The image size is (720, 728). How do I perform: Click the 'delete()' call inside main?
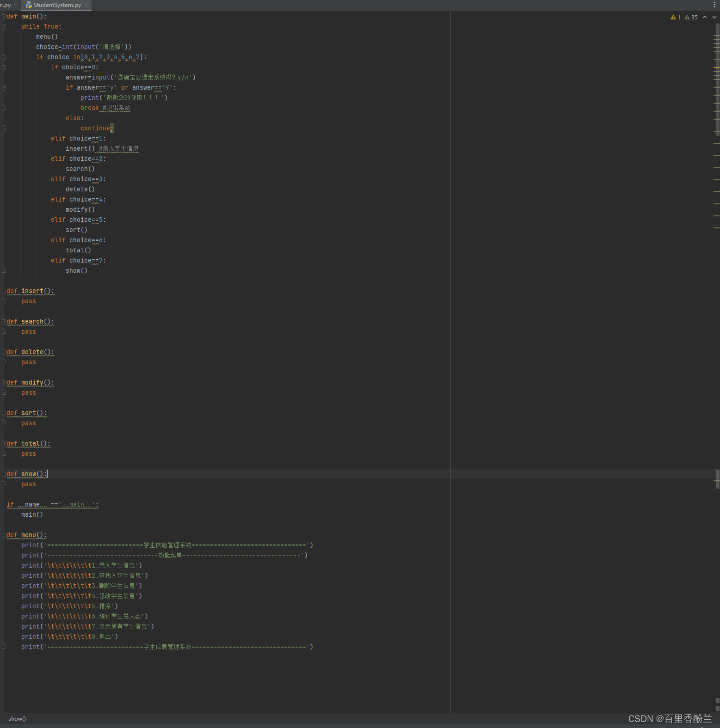80,189
